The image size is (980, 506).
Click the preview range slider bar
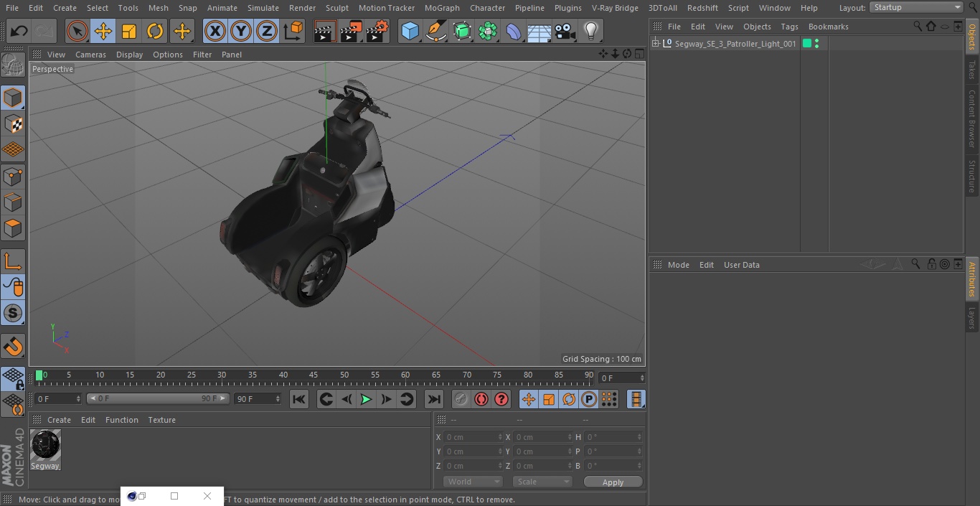158,398
